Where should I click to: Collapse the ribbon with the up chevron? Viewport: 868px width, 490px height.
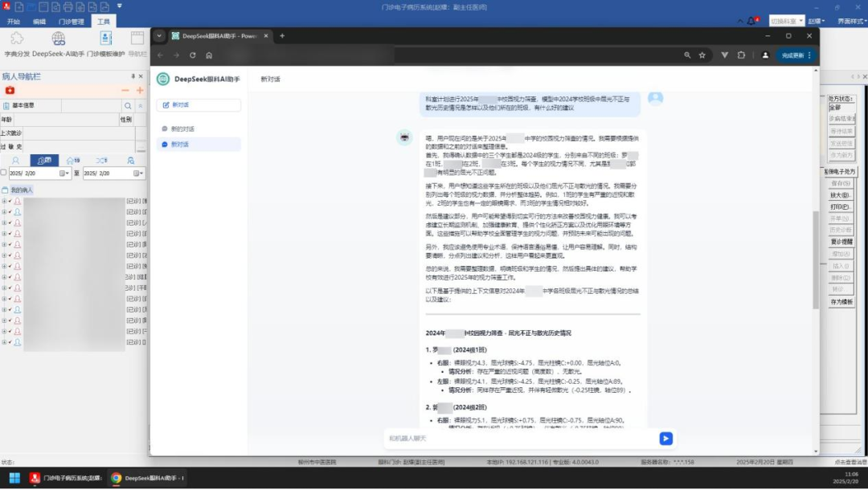(740, 21)
